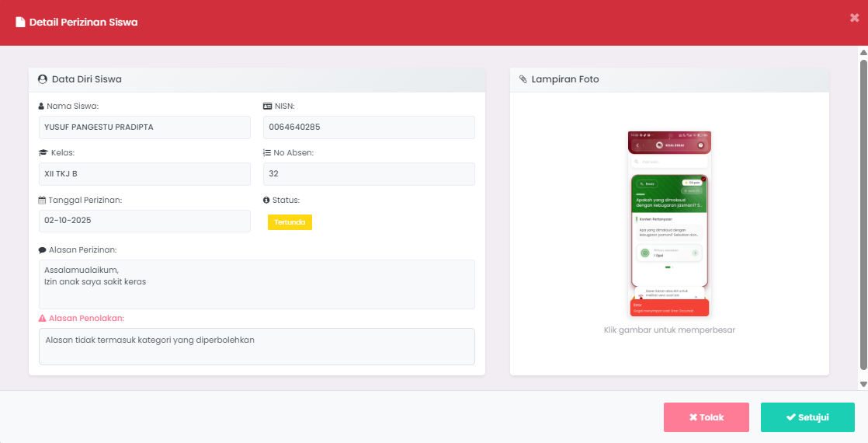Approve the permit with Setujui button
The width and height of the screenshot is (868, 443).
[x=807, y=417]
